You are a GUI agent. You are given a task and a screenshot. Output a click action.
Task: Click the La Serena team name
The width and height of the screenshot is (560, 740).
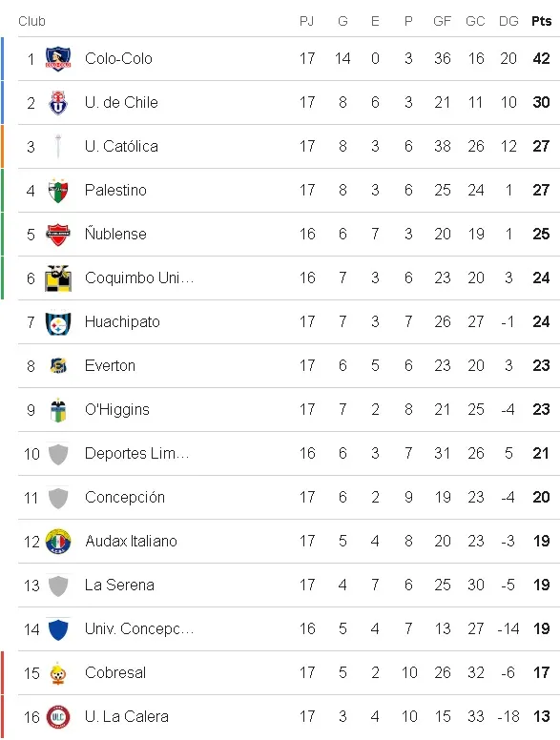119,586
